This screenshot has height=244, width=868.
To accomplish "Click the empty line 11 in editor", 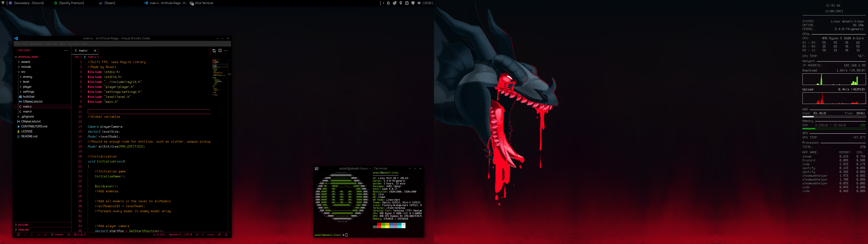I will [x=149, y=112].
